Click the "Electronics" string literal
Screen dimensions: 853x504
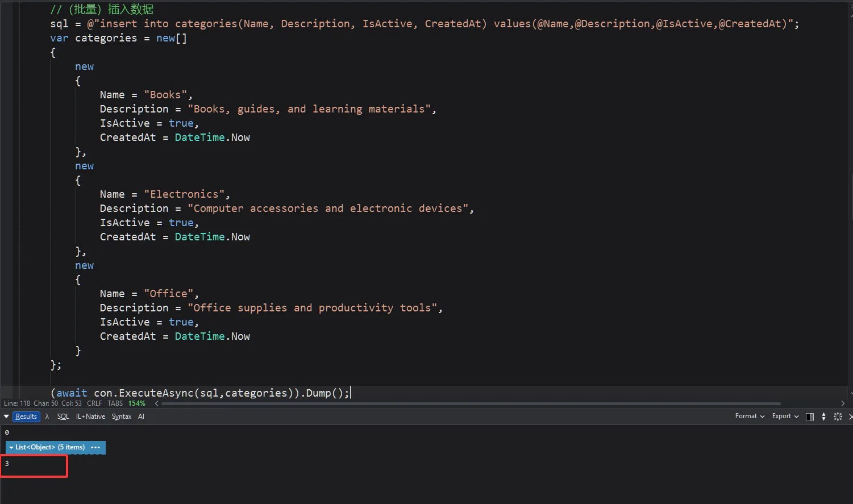184,194
